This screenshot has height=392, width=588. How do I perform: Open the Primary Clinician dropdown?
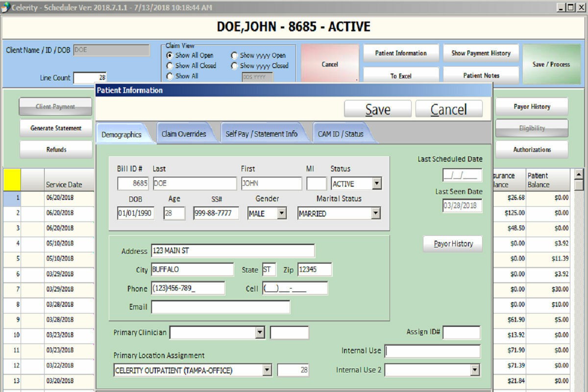coord(260,333)
